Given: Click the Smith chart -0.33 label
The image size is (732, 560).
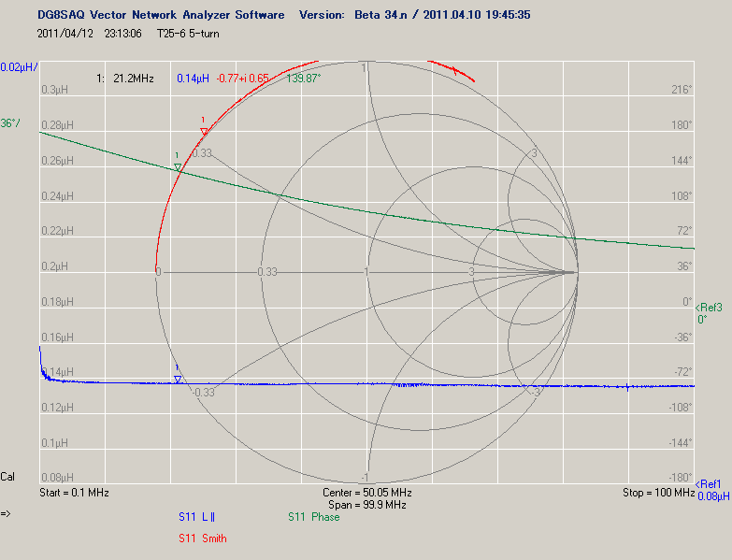Looking at the screenshot, I should point(204,393).
